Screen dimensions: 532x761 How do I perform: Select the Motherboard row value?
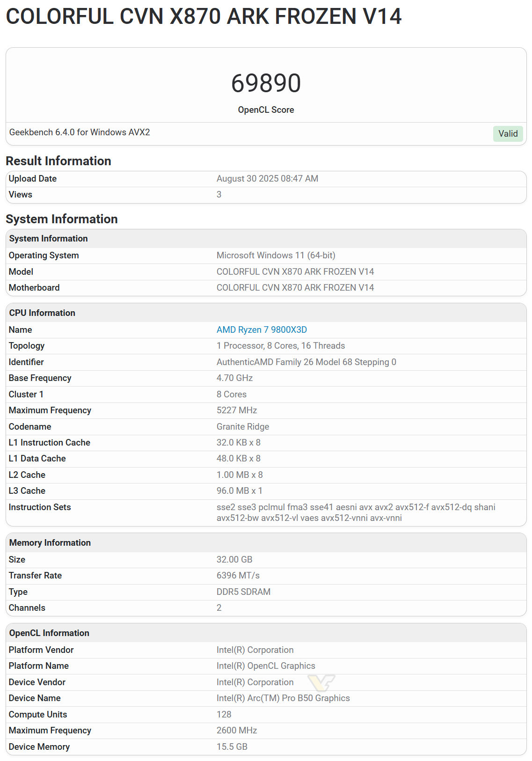(295, 288)
